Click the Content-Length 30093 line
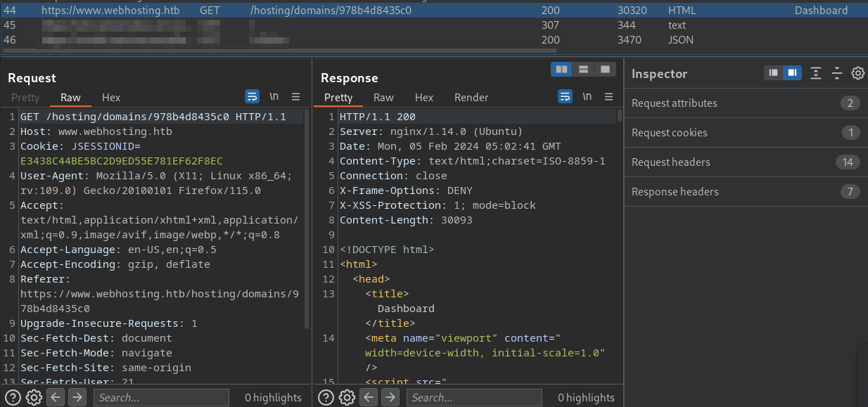 pos(406,220)
